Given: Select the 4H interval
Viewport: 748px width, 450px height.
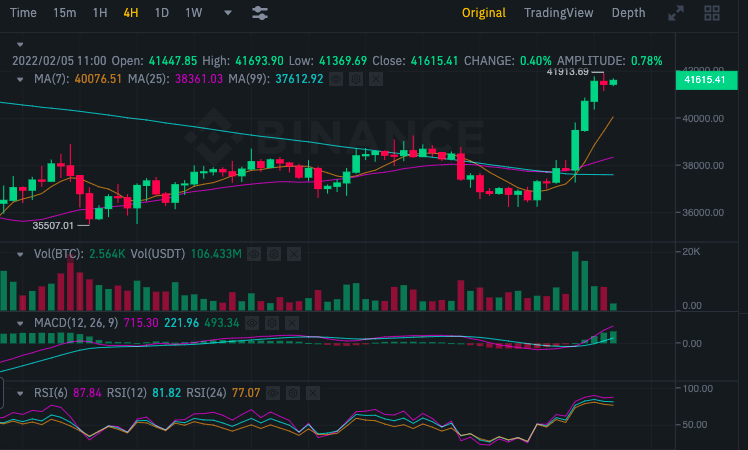Looking at the screenshot, I should point(131,13).
